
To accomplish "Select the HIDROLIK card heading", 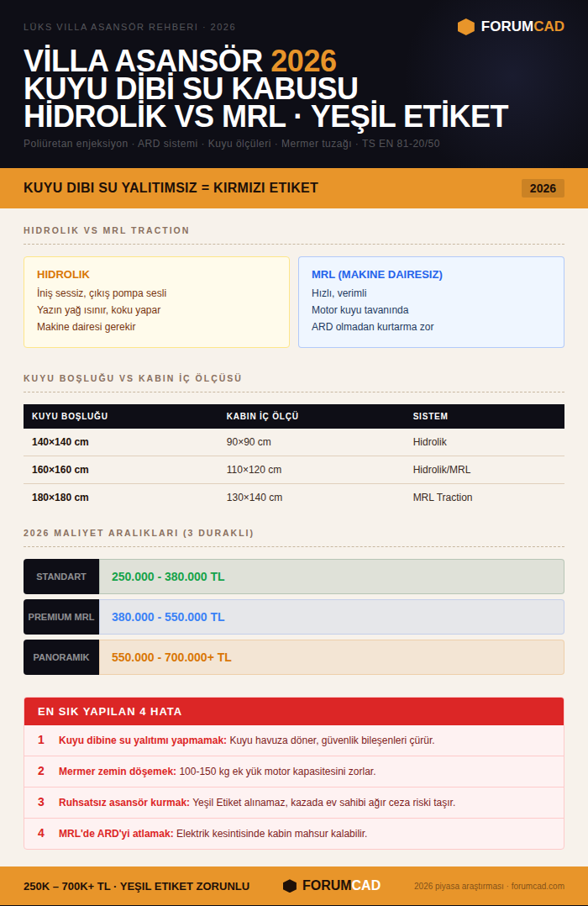I will [x=63, y=275].
